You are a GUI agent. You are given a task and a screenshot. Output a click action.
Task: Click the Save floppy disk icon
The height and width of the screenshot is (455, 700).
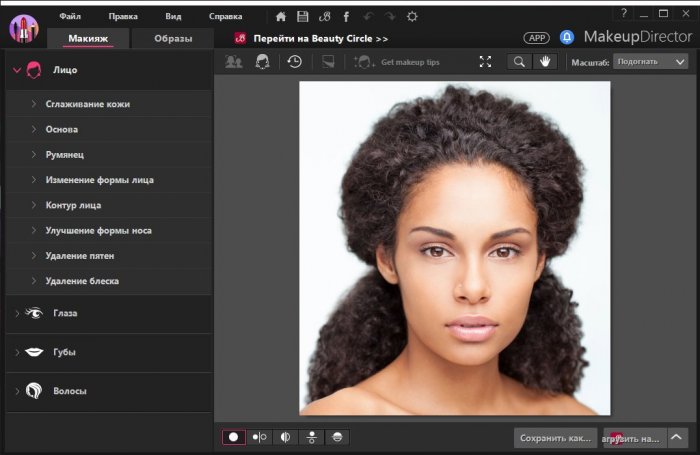point(302,16)
